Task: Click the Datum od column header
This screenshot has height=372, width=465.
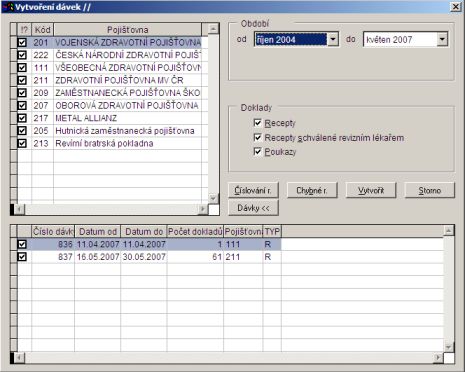Action: (x=98, y=232)
